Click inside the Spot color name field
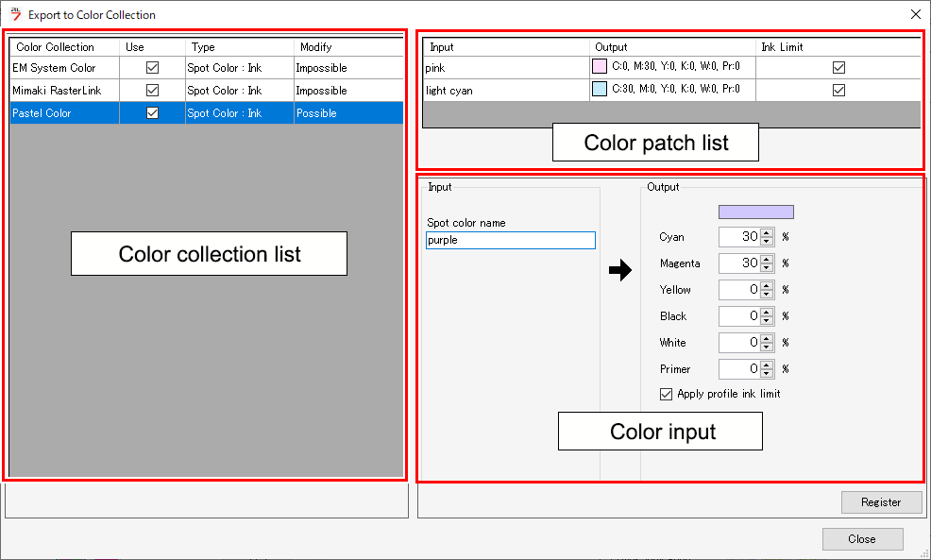 (x=510, y=240)
